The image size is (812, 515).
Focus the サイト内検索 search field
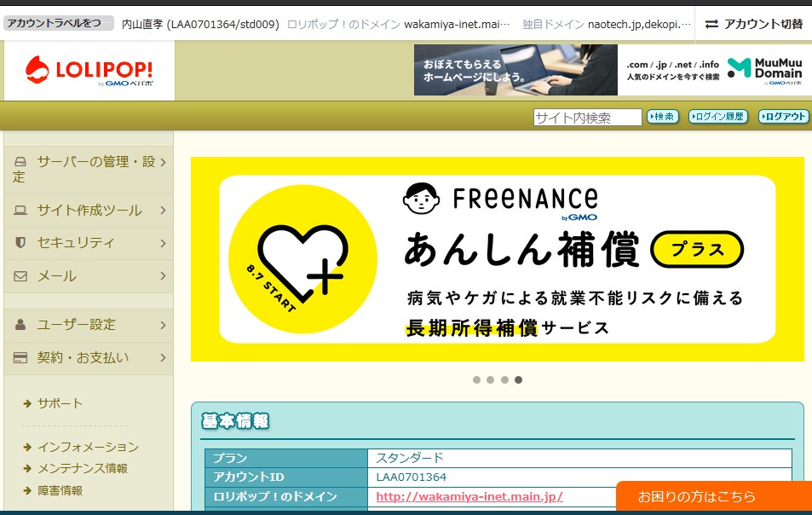click(x=588, y=117)
